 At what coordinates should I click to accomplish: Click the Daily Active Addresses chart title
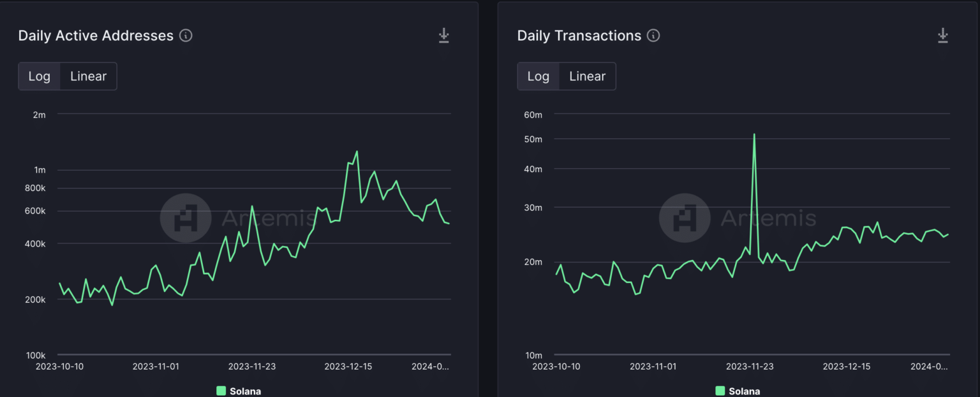click(x=96, y=36)
